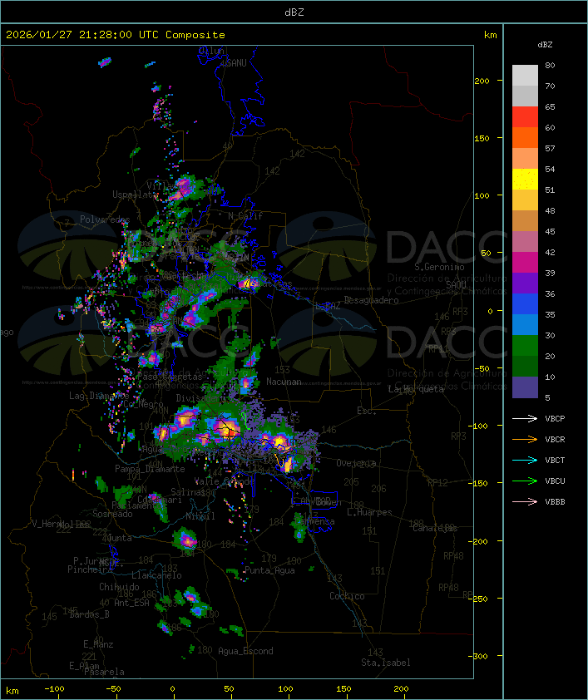Screen dimensions: 588x700
Task: Click the dark green 10-20 dBZ swatch
Action: pyautogui.click(x=525, y=366)
